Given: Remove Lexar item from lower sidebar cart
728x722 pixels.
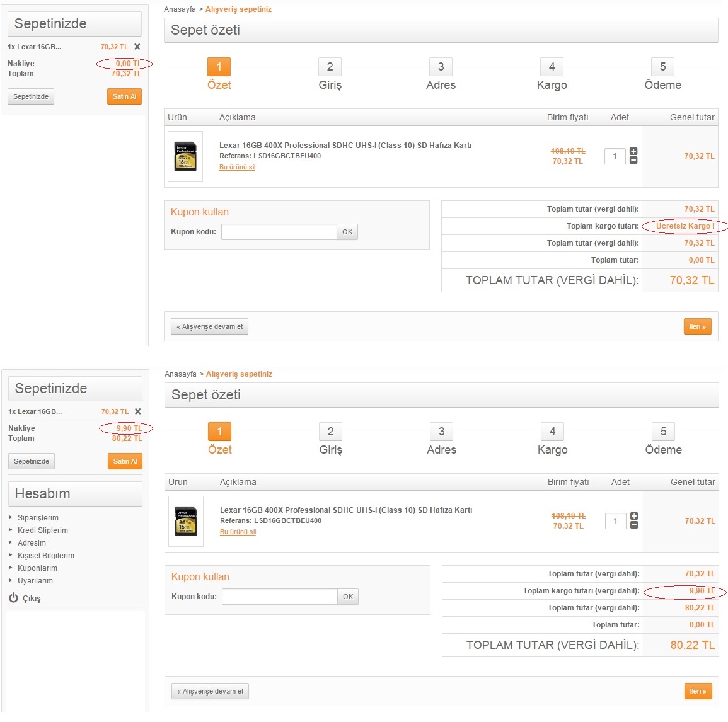Looking at the screenshot, I should pos(138,411).
